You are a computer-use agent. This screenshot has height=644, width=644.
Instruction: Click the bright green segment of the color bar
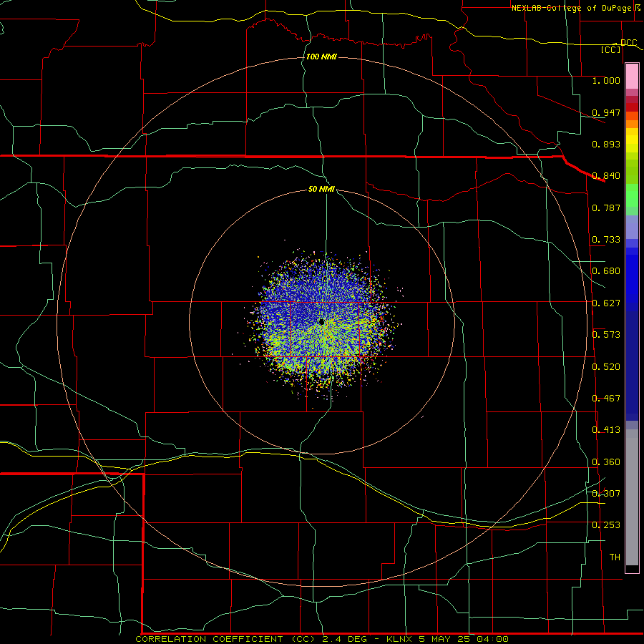pos(632,195)
